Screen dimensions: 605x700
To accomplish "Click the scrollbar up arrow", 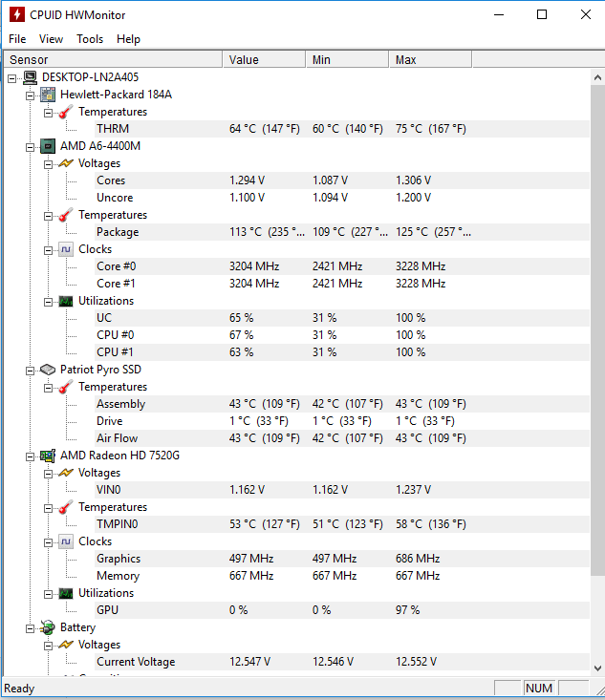I will [x=597, y=77].
